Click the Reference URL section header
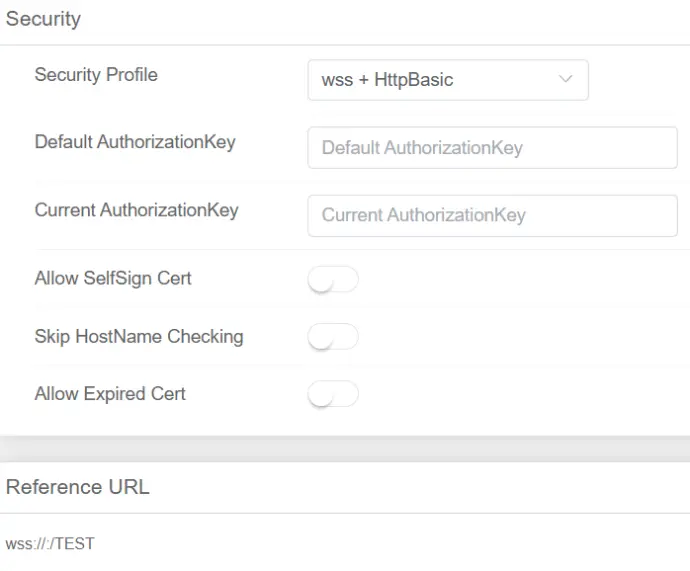 (77, 487)
